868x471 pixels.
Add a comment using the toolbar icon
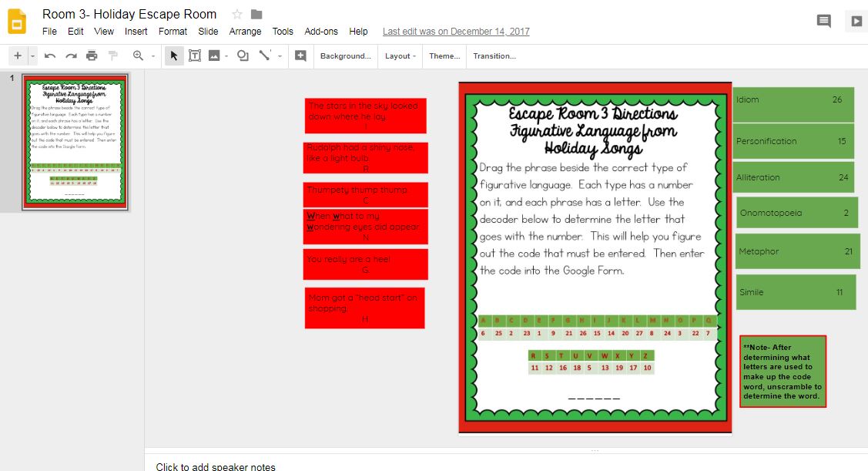300,56
